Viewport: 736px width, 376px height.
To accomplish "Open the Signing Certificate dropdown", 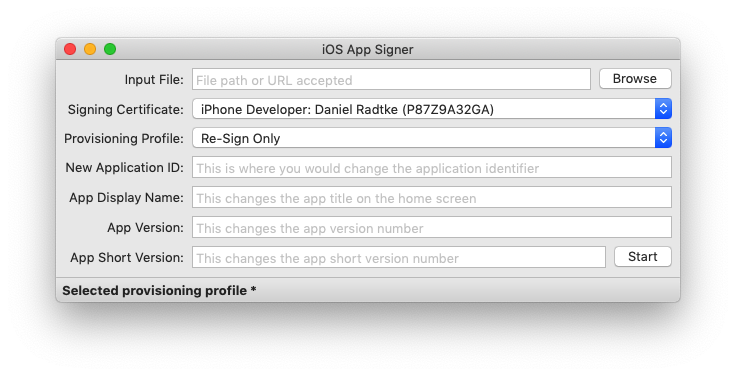I will (432, 109).
